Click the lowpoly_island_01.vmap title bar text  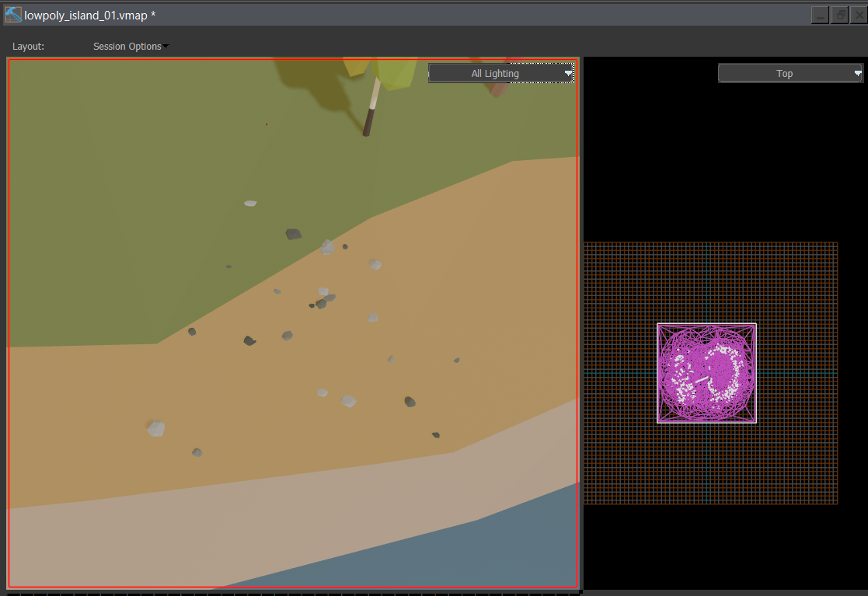88,14
